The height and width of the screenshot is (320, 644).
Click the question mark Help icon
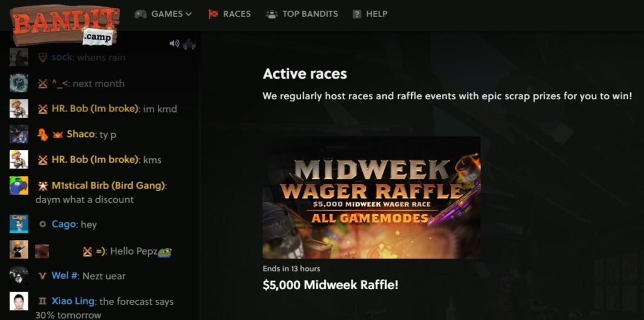click(357, 14)
